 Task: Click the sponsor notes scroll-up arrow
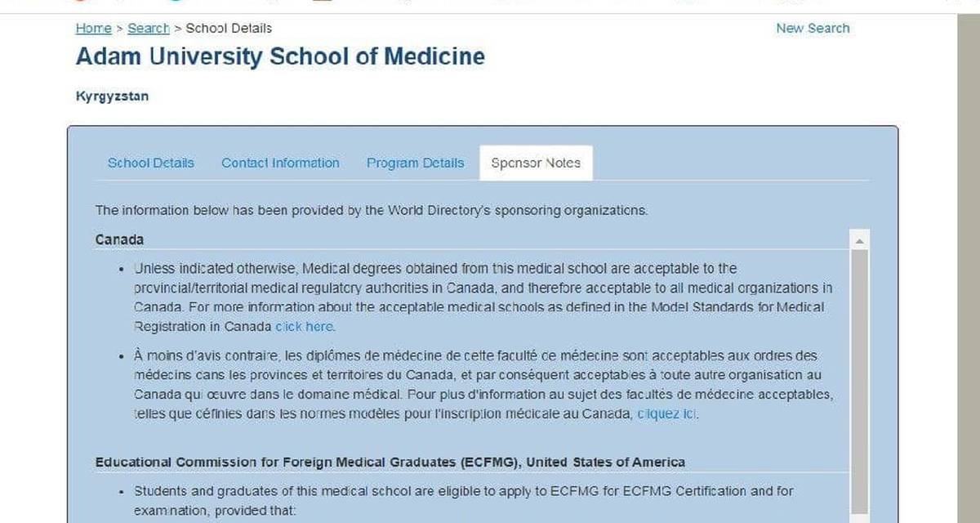pos(859,240)
